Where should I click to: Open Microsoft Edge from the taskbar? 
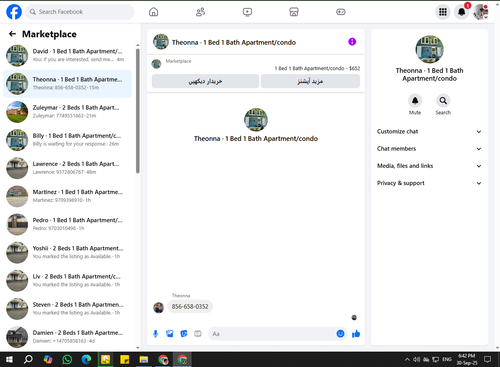86,359
